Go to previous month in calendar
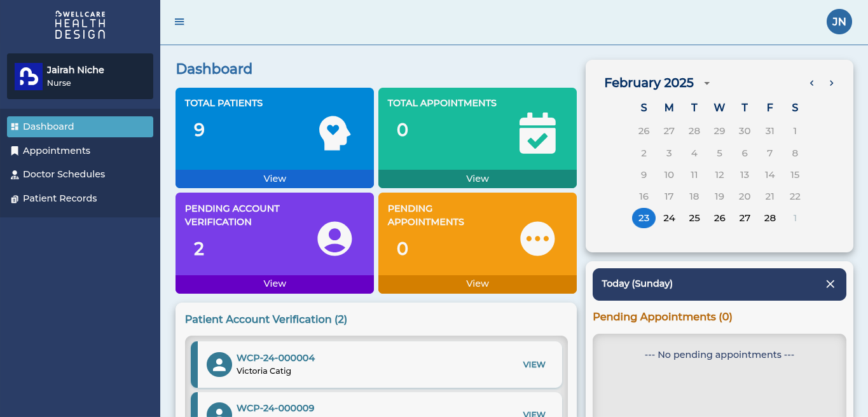 pos(811,83)
